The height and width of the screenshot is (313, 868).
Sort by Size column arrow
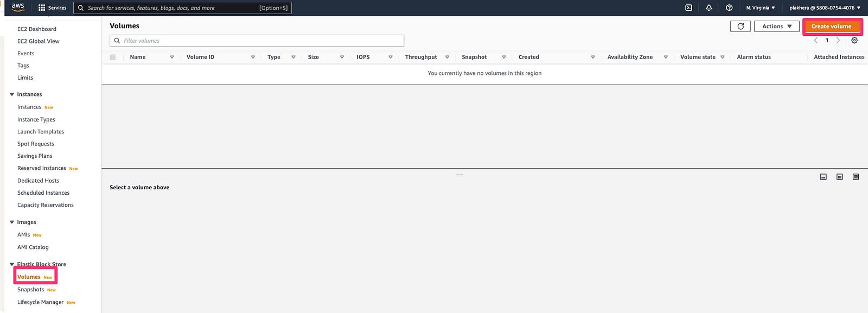coord(342,57)
